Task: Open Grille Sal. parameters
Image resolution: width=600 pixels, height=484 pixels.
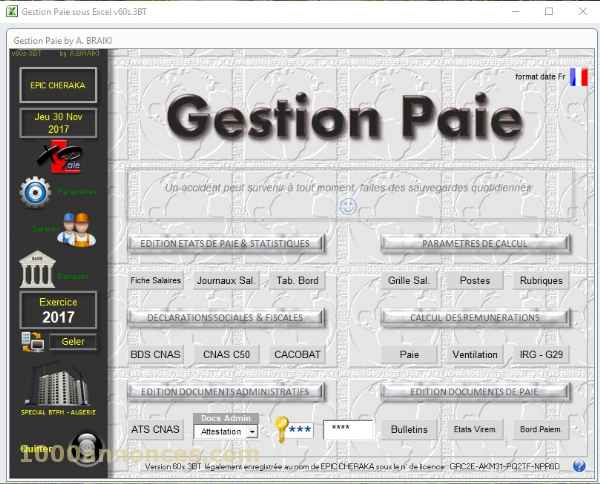Action: point(409,280)
